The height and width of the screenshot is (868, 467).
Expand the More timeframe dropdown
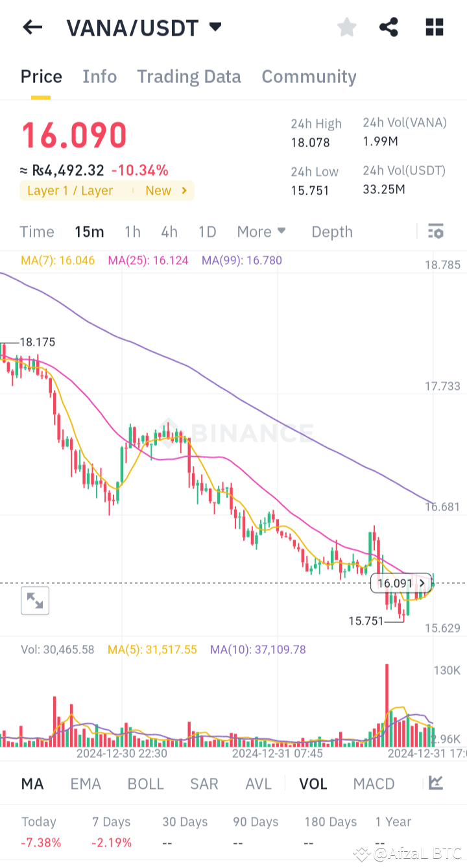[x=261, y=231]
